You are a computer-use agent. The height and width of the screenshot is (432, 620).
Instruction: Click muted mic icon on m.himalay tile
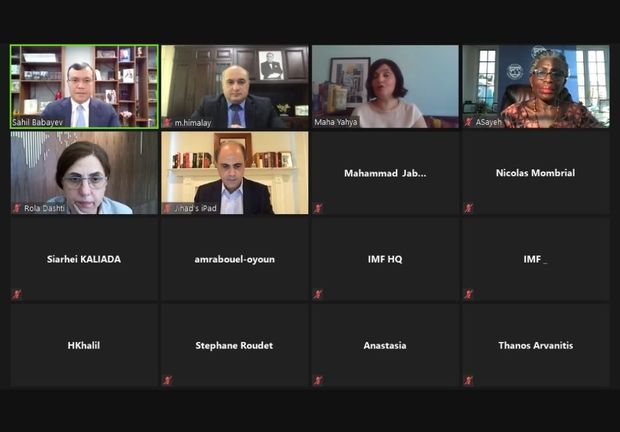pos(168,123)
